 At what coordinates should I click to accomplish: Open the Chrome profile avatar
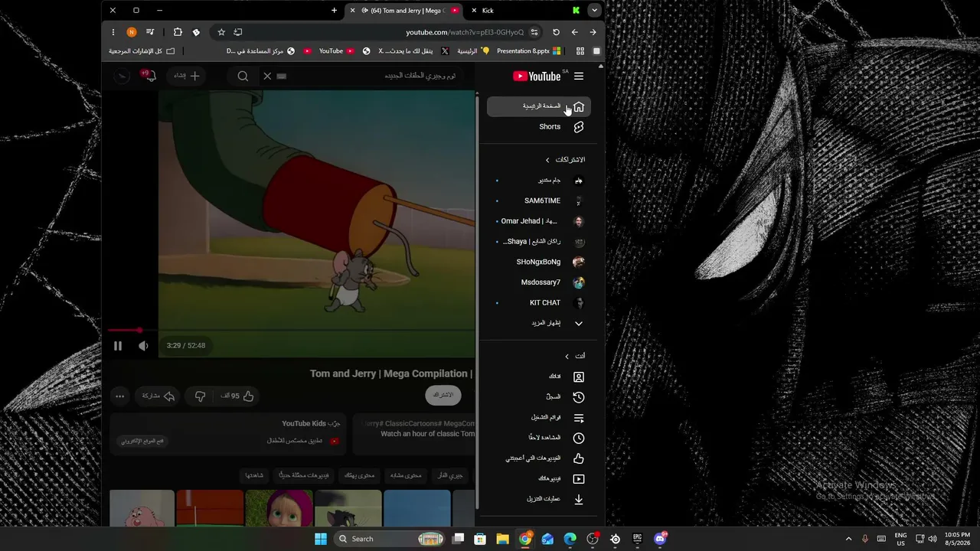pyautogui.click(x=131, y=32)
